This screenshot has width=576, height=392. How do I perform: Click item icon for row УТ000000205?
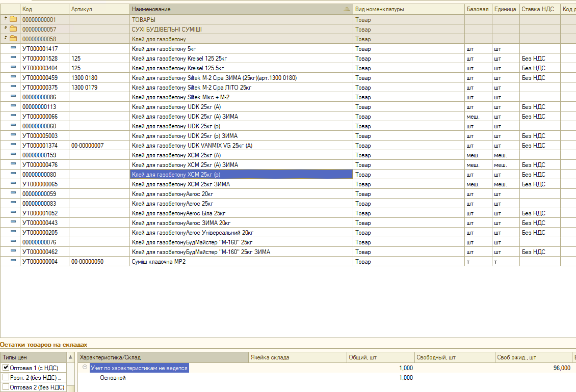click(x=13, y=231)
